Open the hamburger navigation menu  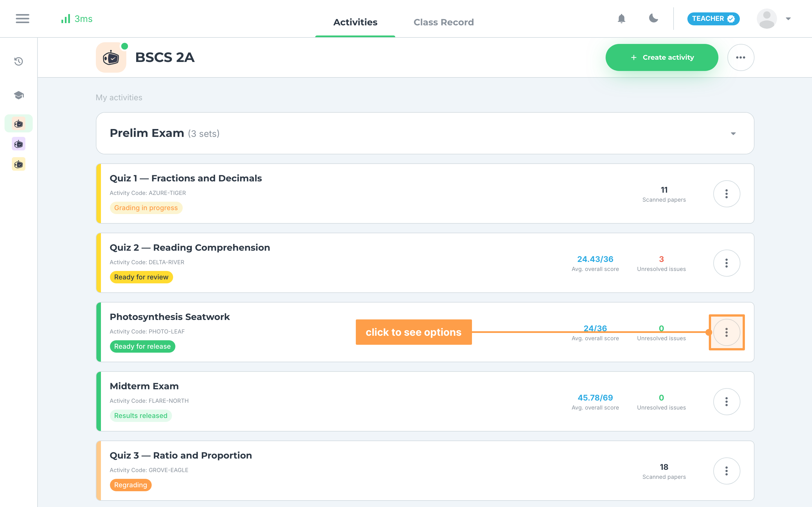(23, 19)
